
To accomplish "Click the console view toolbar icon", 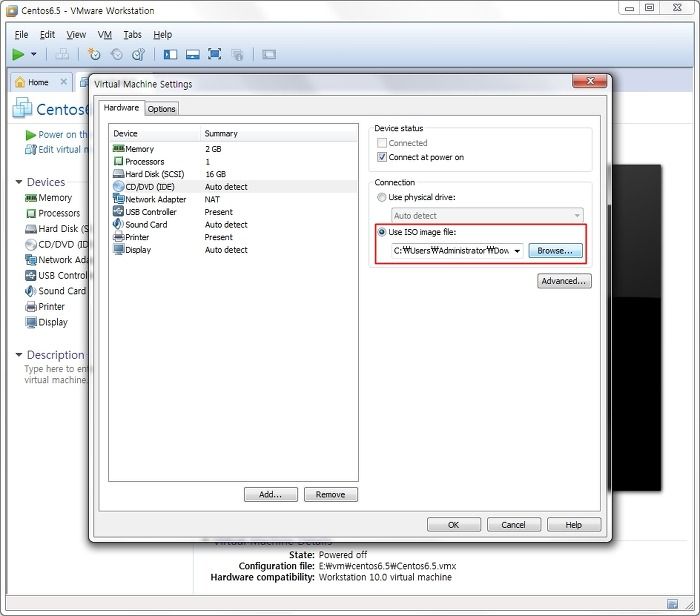I will coord(269,54).
